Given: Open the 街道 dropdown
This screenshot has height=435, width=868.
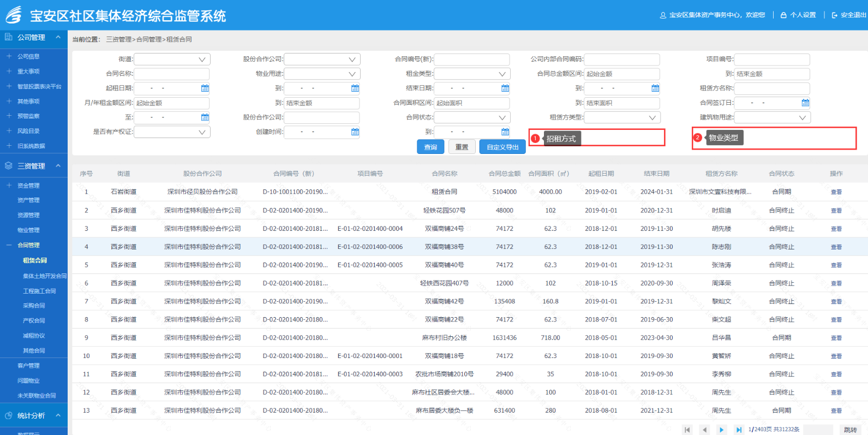Looking at the screenshot, I should [x=172, y=59].
